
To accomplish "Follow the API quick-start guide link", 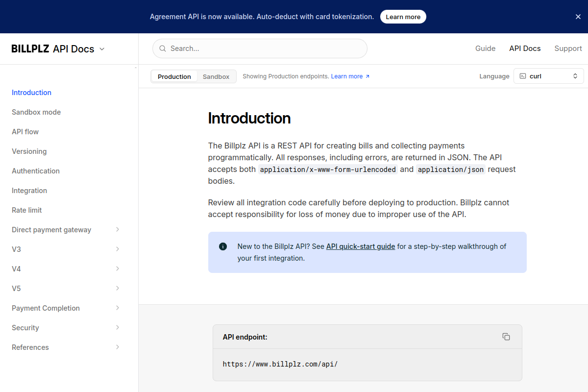I will click(x=361, y=246).
